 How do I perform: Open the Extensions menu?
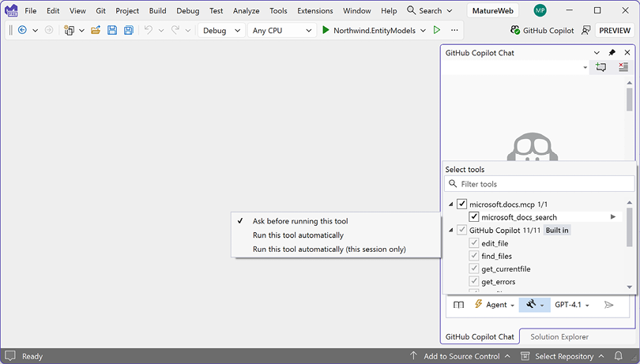click(x=314, y=10)
